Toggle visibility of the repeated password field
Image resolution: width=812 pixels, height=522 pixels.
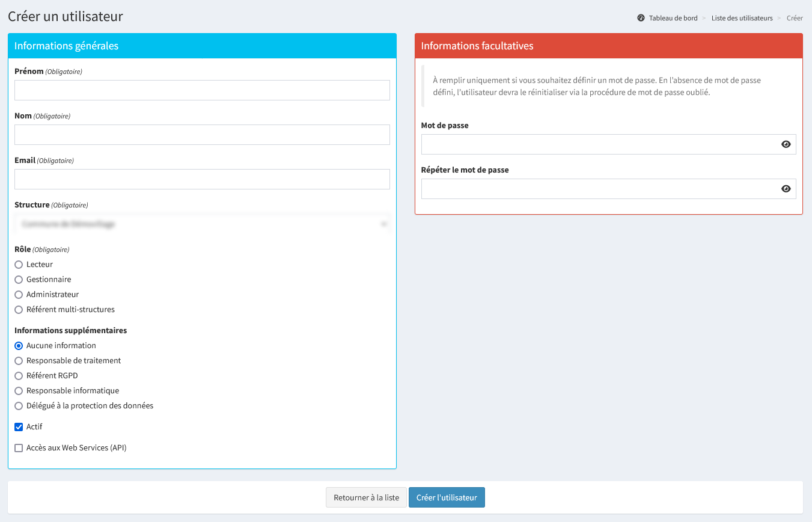pos(786,189)
